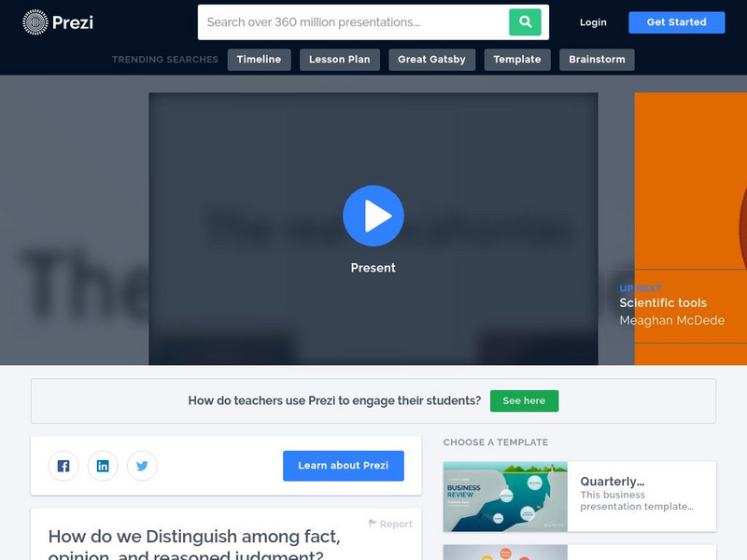
Task: Click Meaghan McDede author name
Action: 671,320
